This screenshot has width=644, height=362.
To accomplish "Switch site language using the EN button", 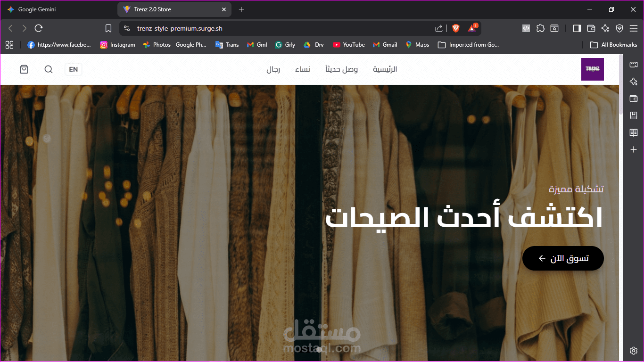I will pos(73,69).
